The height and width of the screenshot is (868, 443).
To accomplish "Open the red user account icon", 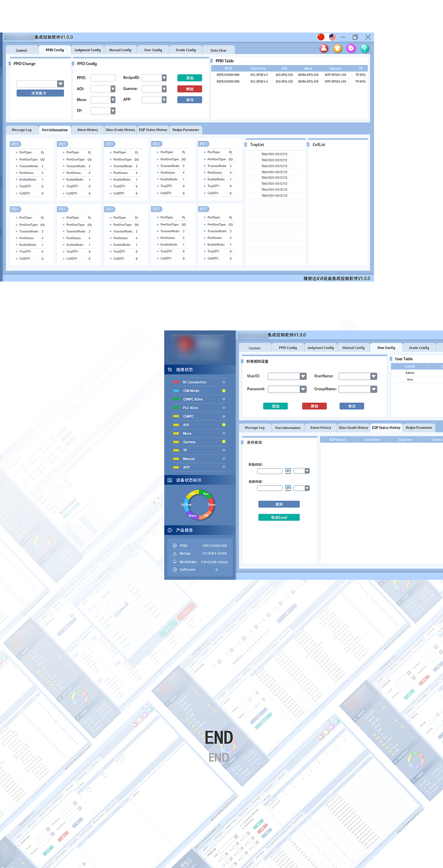I will (x=324, y=48).
